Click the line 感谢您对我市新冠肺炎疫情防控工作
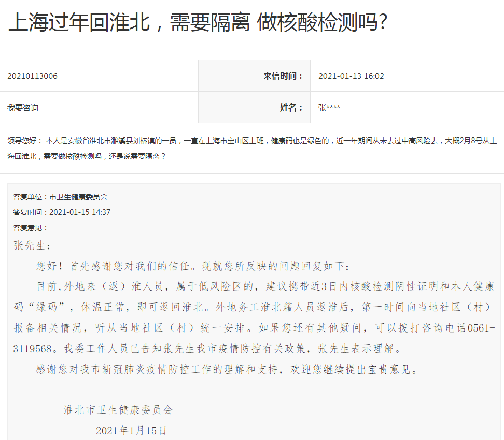Screen dimensions: 504x440 tap(227, 369)
